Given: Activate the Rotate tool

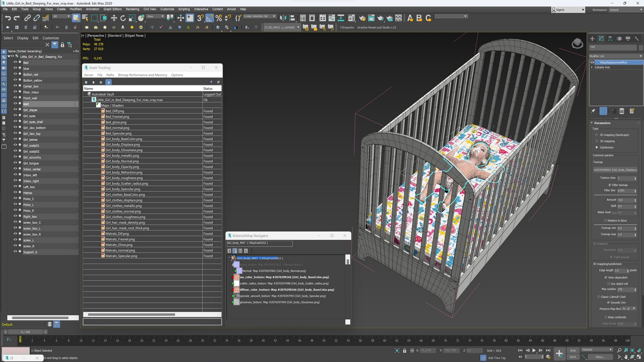Looking at the screenshot, I should pos(123,18).
